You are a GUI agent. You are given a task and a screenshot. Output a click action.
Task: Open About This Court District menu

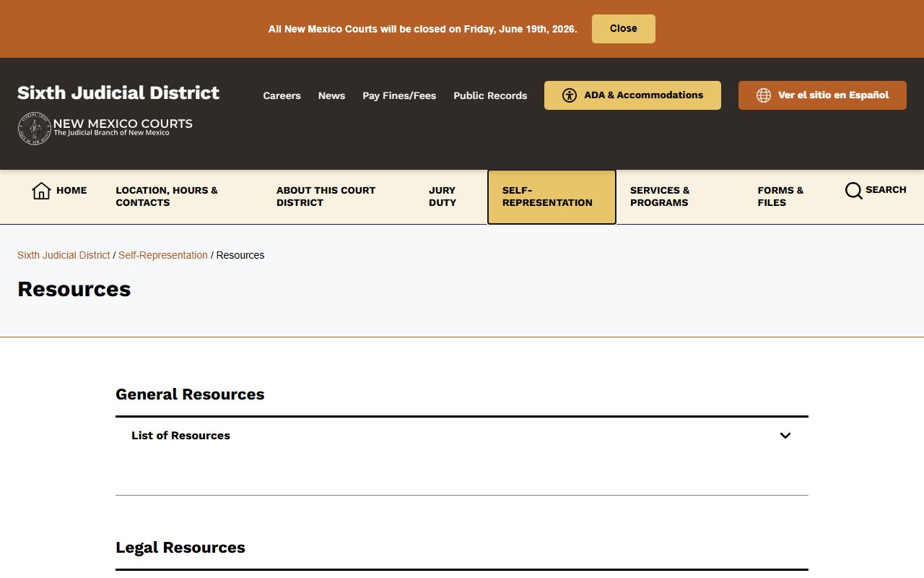point(326,197)
